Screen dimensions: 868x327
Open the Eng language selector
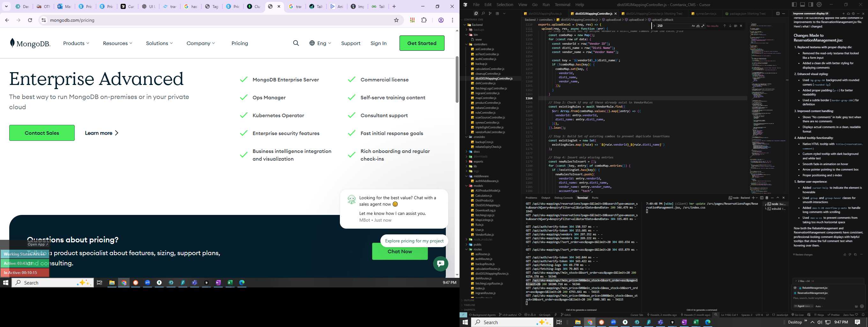320,43
